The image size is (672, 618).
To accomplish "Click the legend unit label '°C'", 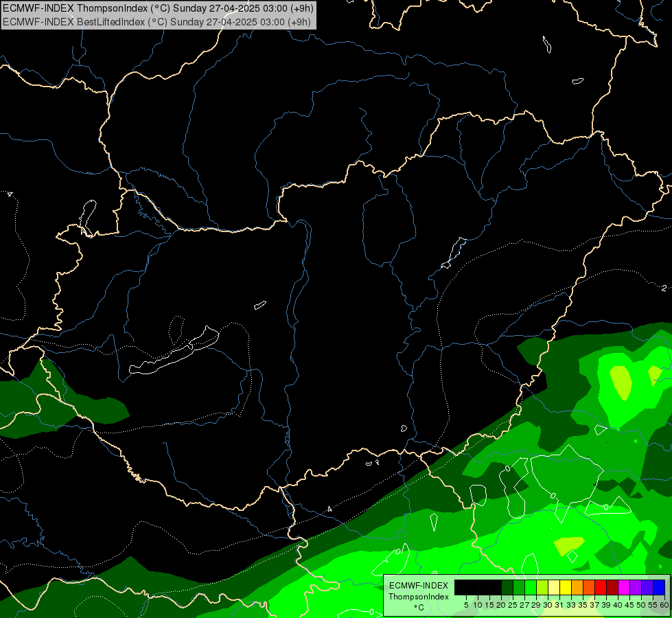I will [419, 608].
